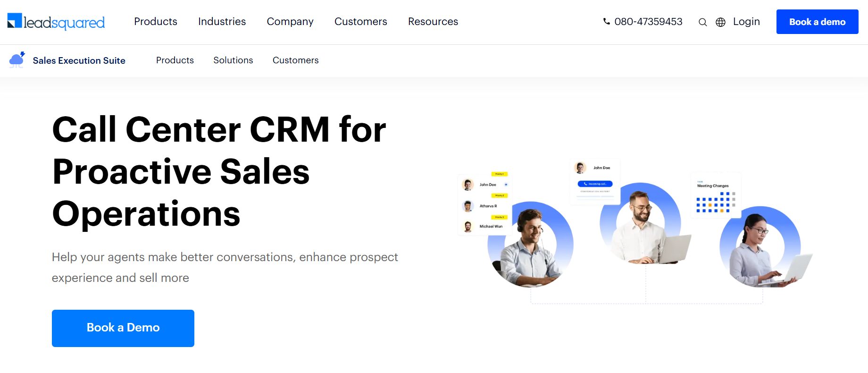Open Products in the suite submenu
The width and height of the screenshot is (868, 373).
click(x=175, y=60)
